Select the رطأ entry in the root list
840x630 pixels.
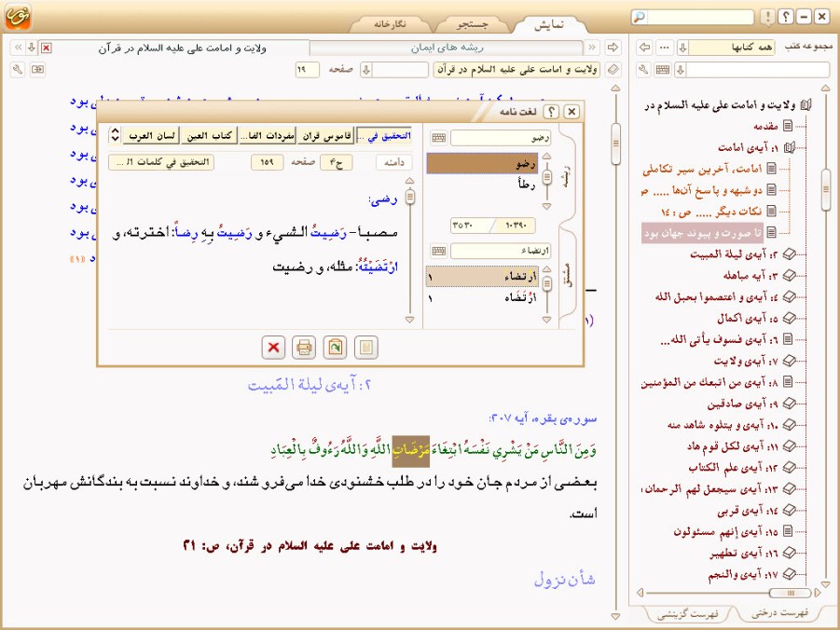[483, 185]
